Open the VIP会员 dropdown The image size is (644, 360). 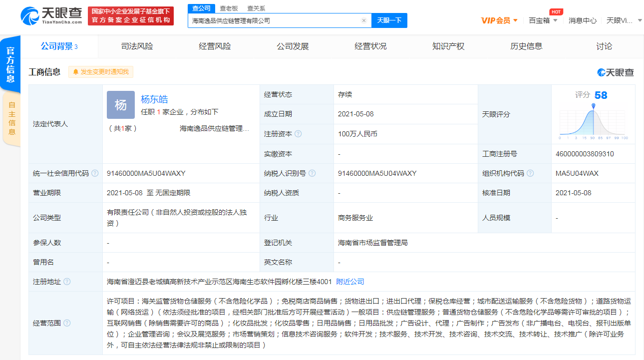[x=499, y=20]
